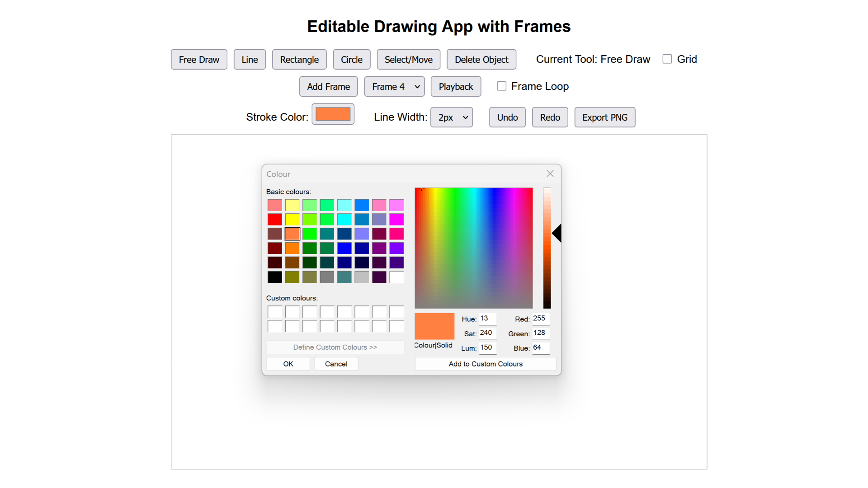
Task: Edit the Blue value field
Action: (541, 347)
